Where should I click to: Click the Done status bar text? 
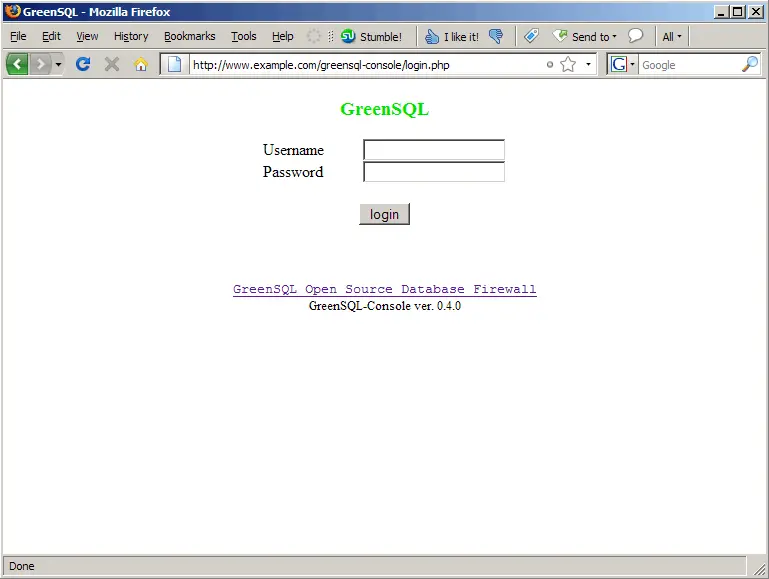[x=22, y=566]
